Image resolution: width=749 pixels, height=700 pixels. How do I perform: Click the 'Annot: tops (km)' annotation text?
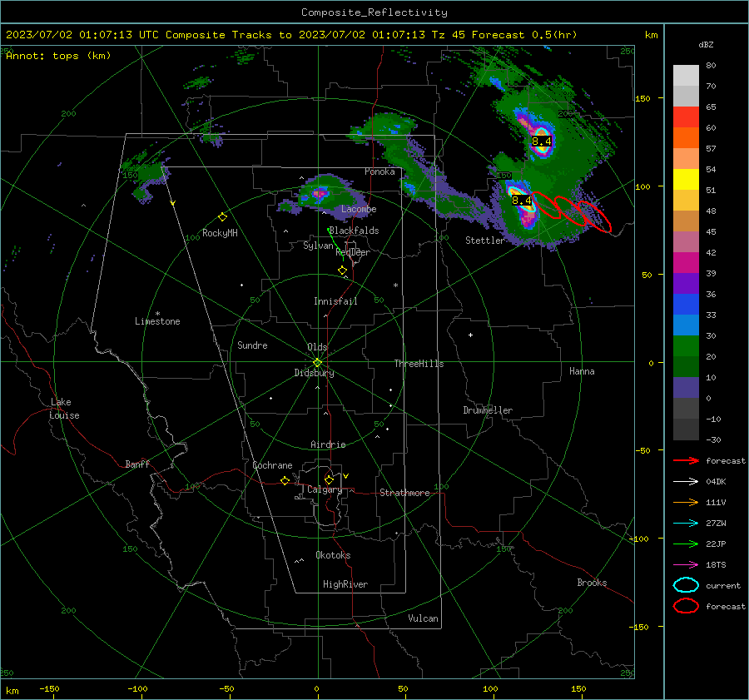58,56
